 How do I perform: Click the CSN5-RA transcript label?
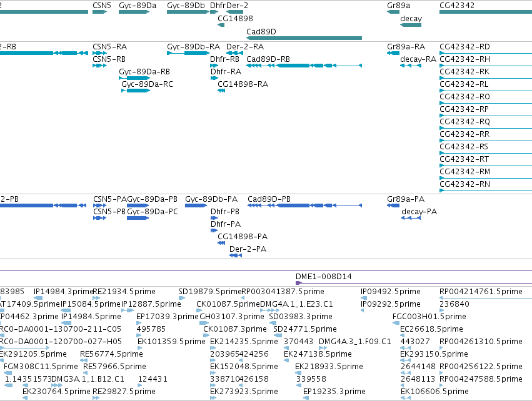(109, 46)
